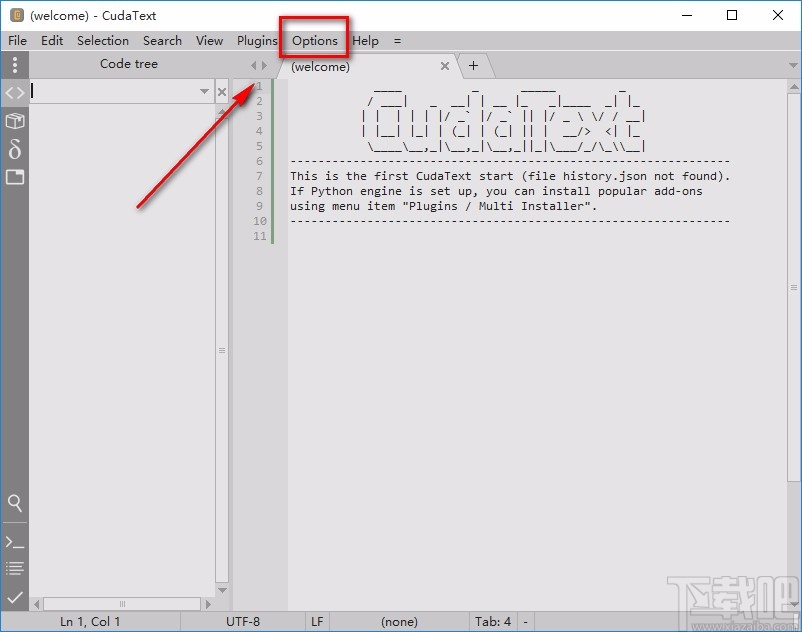Open the Search menu
802x632 pixels.
(x=162, y=40)
